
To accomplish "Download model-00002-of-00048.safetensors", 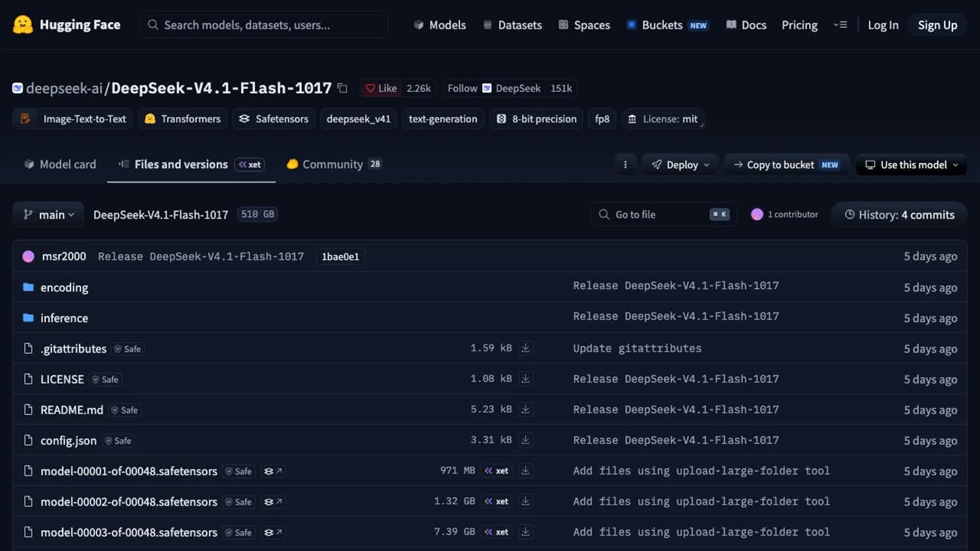I will (x=526, y=501).
